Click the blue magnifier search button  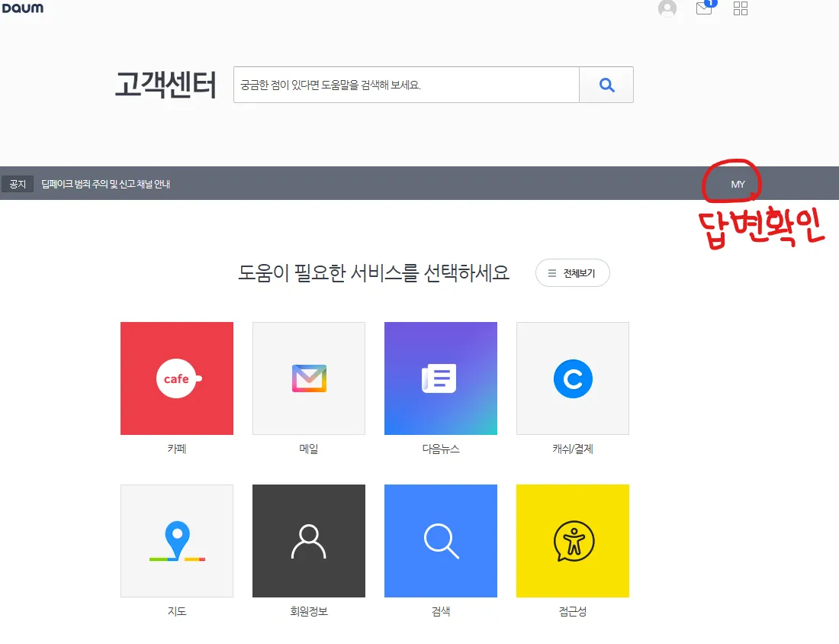606,85
